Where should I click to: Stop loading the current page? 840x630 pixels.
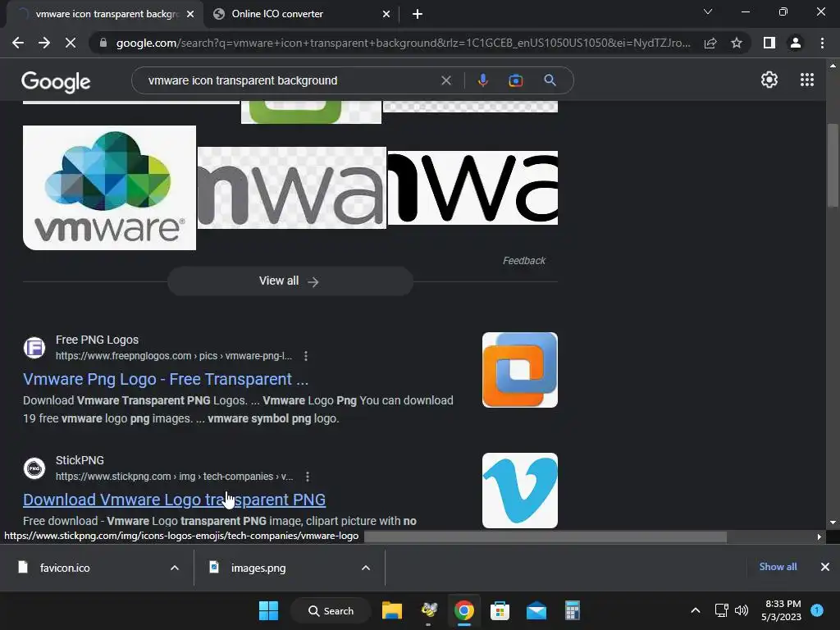point(71,43)
